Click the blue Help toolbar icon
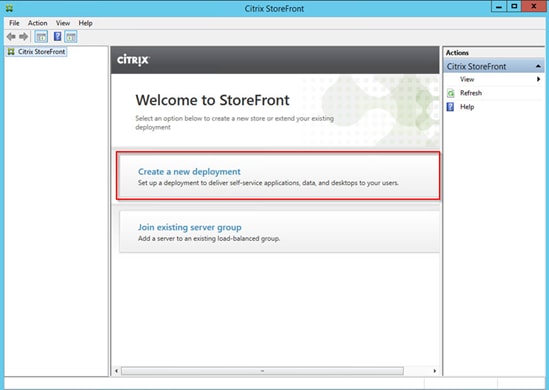 coord(57,36)
